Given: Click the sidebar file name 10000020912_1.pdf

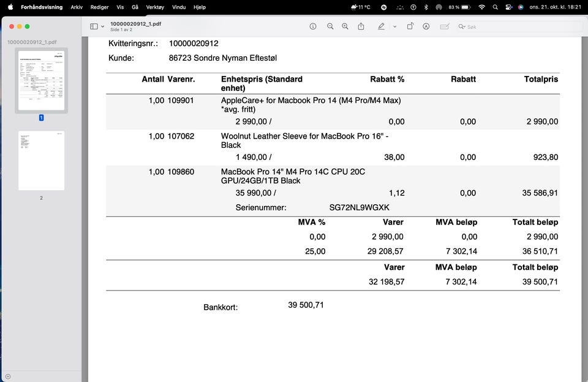Looking at the screenshot, I should (32, 42).
